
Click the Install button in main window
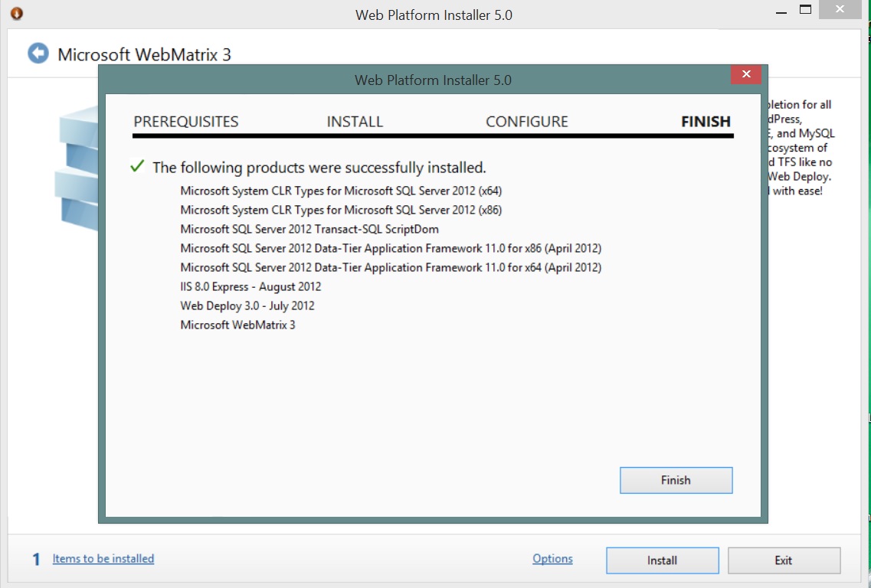(x=662, y=560)
